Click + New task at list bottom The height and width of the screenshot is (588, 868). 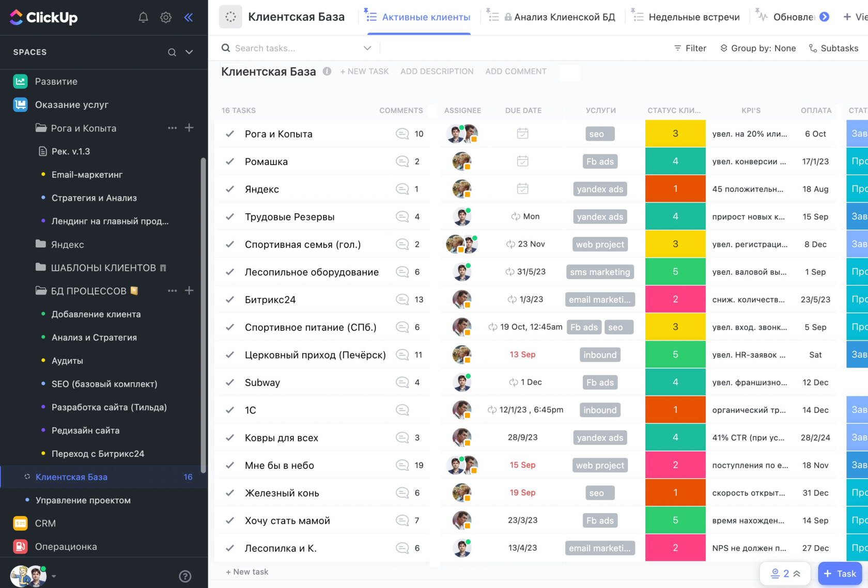(x=247, y=571)
